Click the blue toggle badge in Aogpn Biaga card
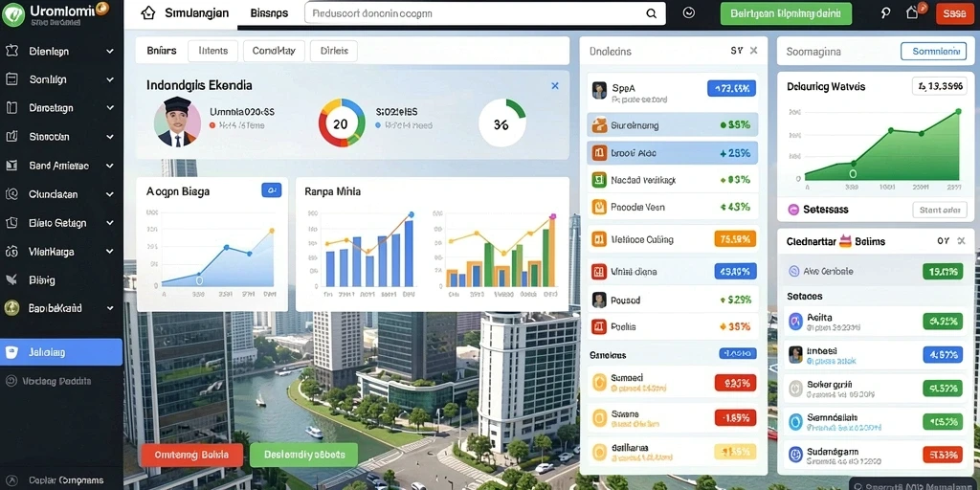The image size is (980, 490). click(x=271, y=190)
